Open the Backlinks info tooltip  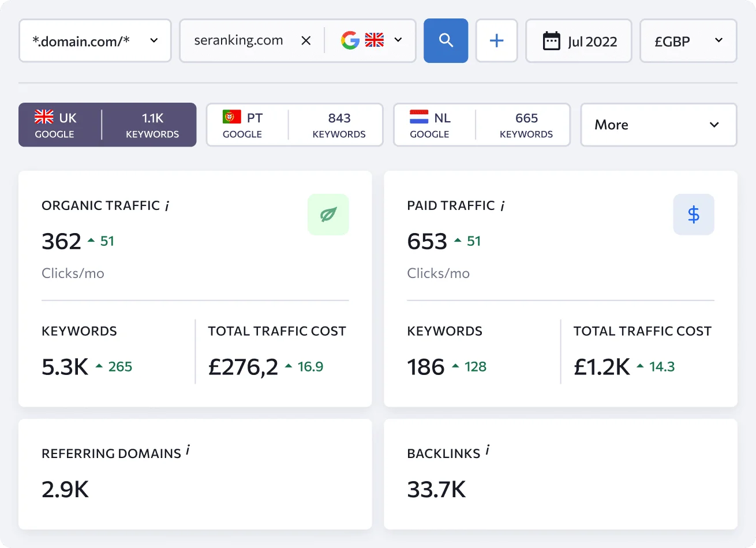click(486, 452)
